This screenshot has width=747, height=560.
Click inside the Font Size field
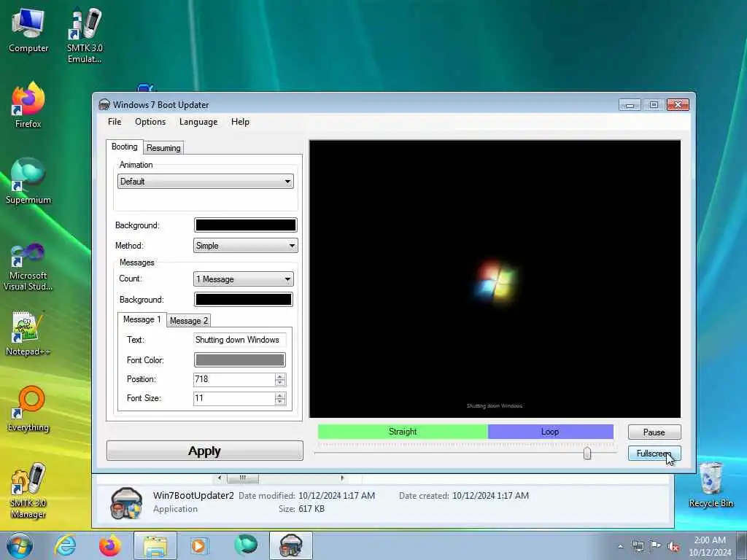[234, 399]
